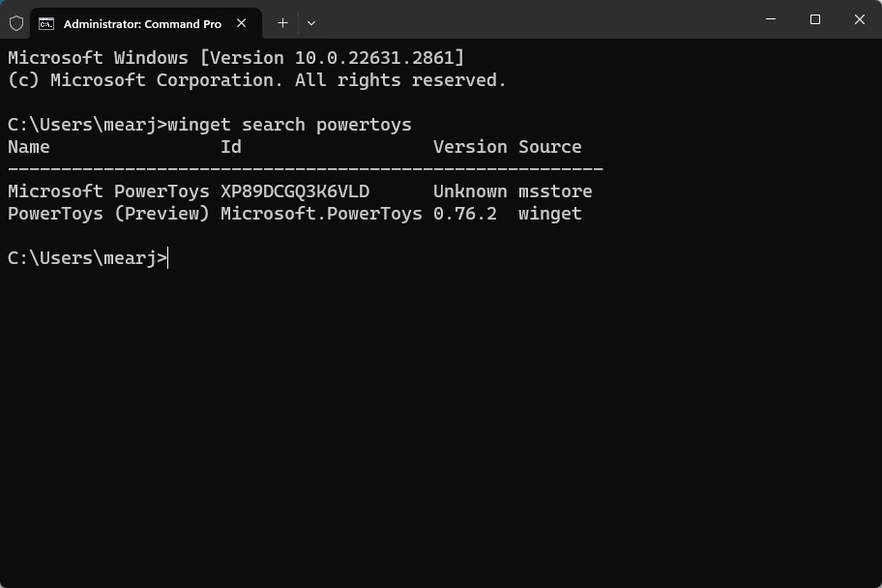
Task: Click the XP89DCGQ3K6VLD package Id
Action: pos(295,191)
